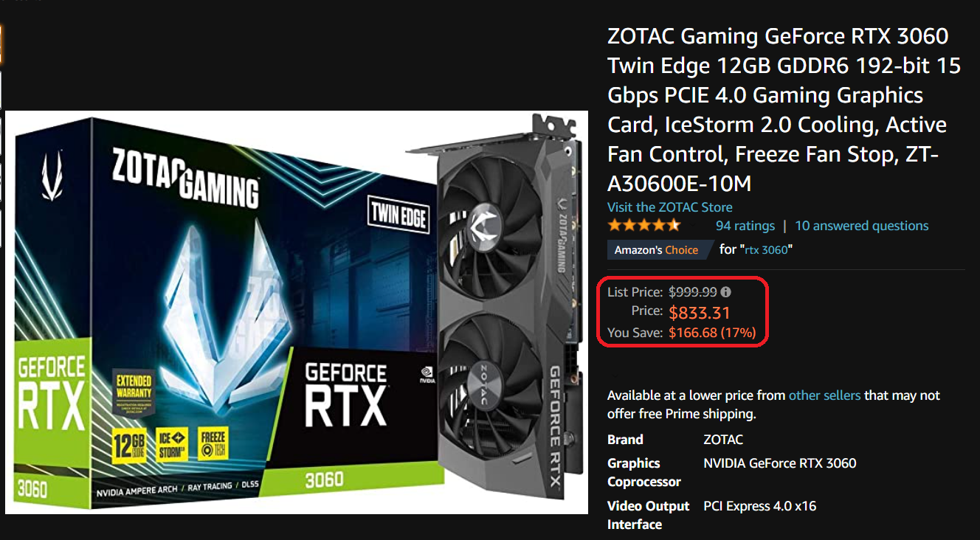
Task: Click the $166.68 (17%) savings amount
Action: tap(712, 333)
